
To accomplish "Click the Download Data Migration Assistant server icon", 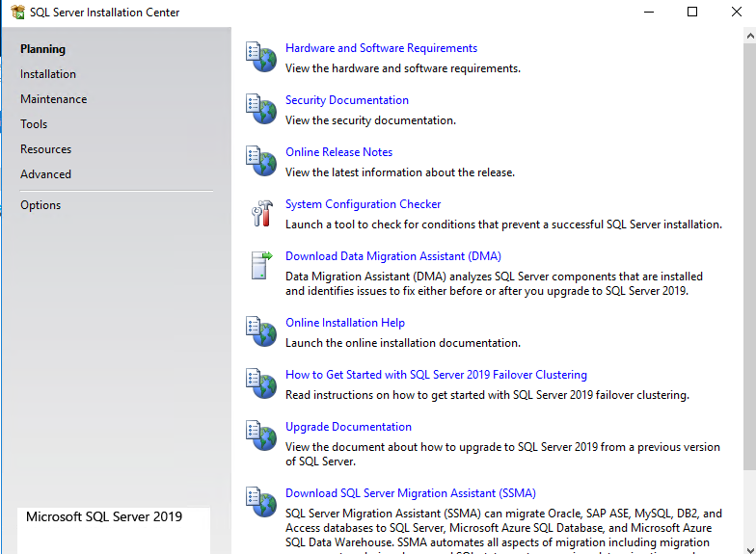I will [262, 265].
